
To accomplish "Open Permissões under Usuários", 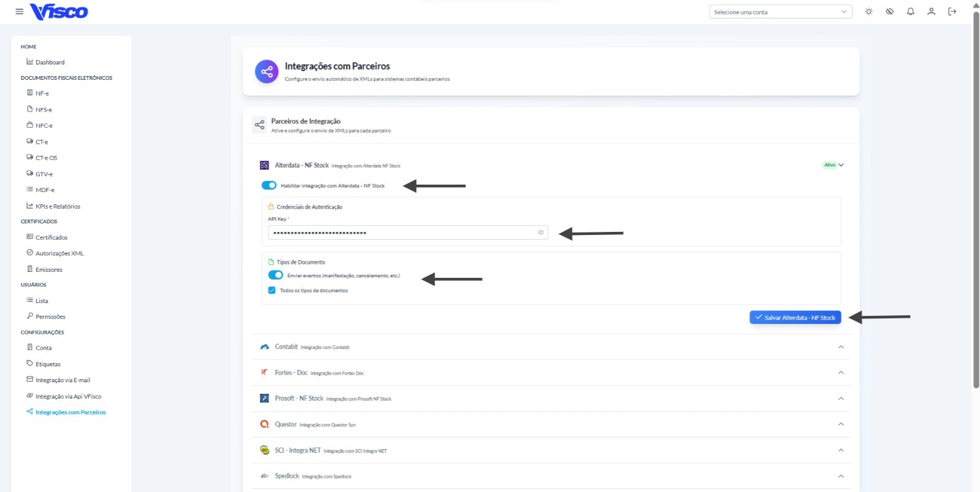I will 50,317.
